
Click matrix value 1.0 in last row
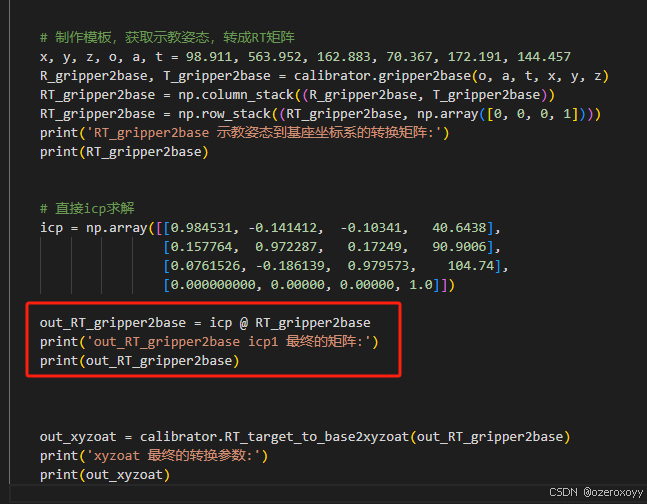(420, 285)
